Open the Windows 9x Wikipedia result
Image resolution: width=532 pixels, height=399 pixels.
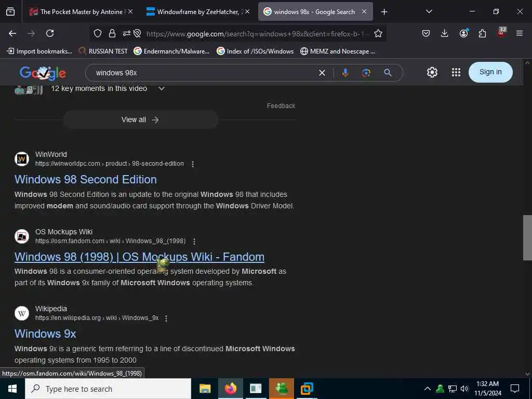pos(45,334)
